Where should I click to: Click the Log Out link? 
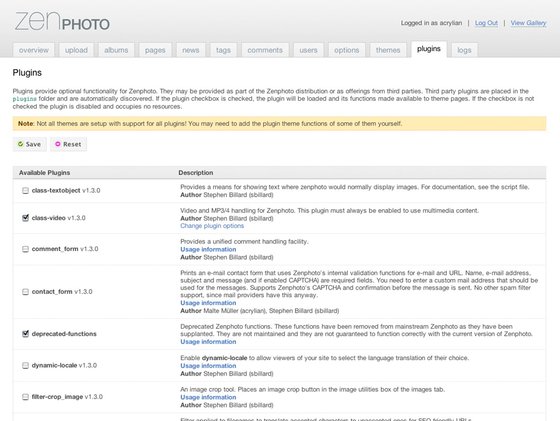point(486,23)
